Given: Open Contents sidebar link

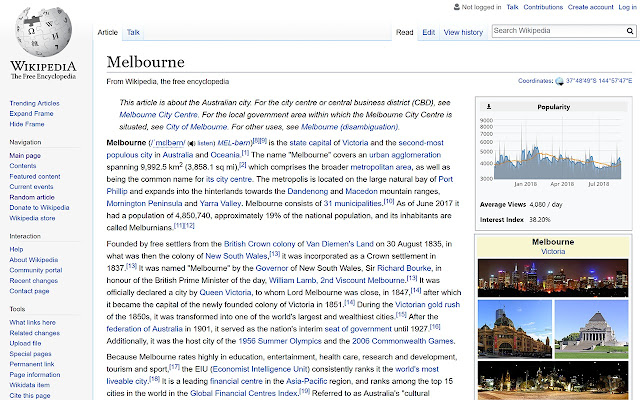Looking at the screenshot, I should pos(23,166).
